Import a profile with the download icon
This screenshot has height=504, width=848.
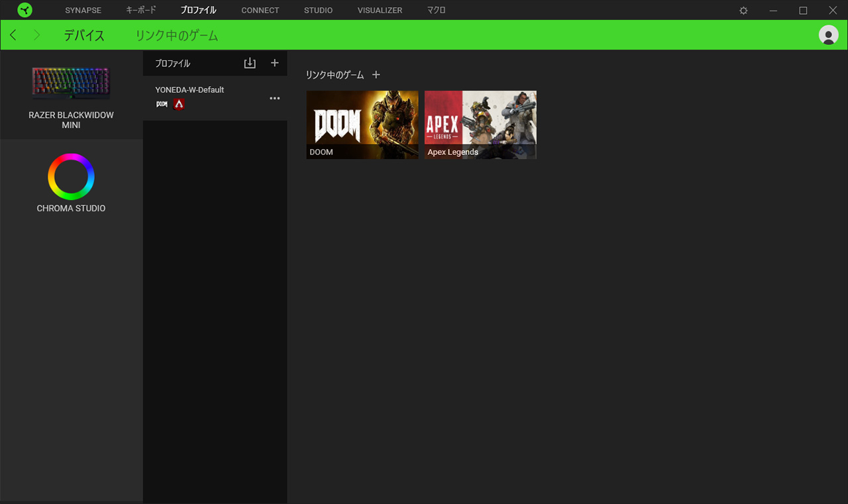click(x=250, y=63)
